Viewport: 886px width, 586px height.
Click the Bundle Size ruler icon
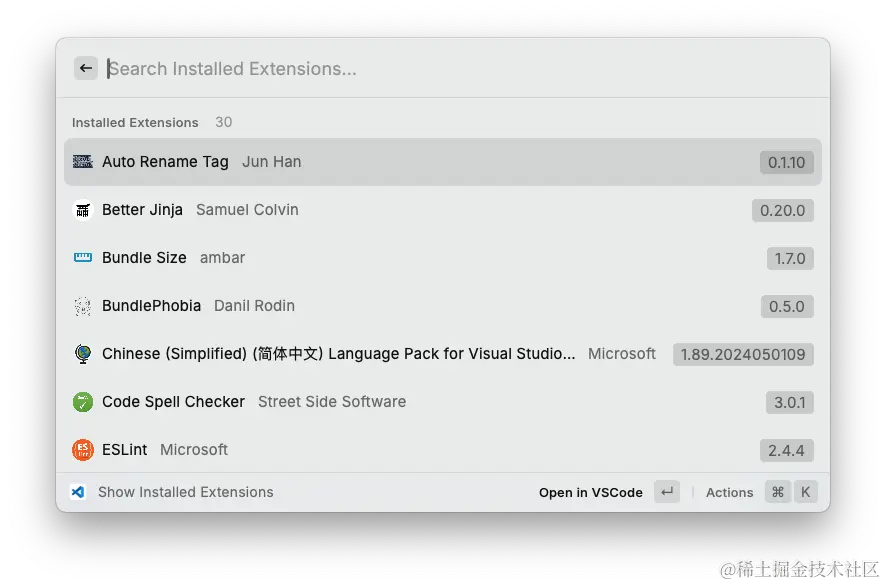coord(83,258)
